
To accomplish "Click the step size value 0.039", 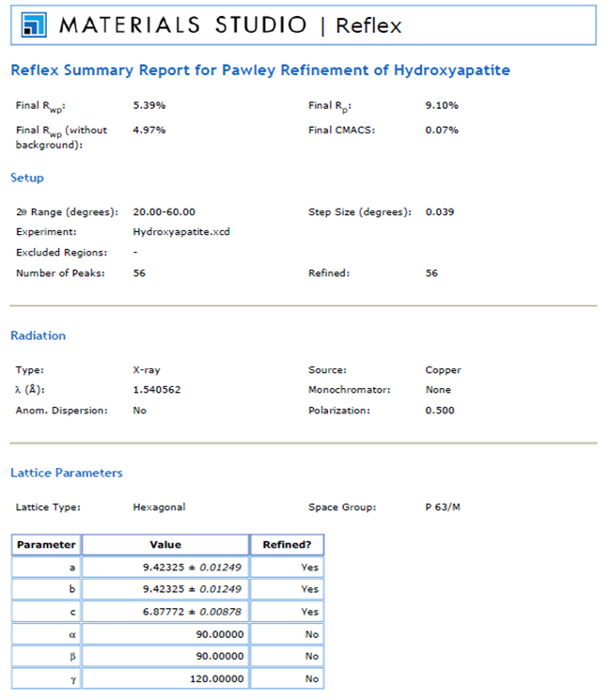I will 440,211.
